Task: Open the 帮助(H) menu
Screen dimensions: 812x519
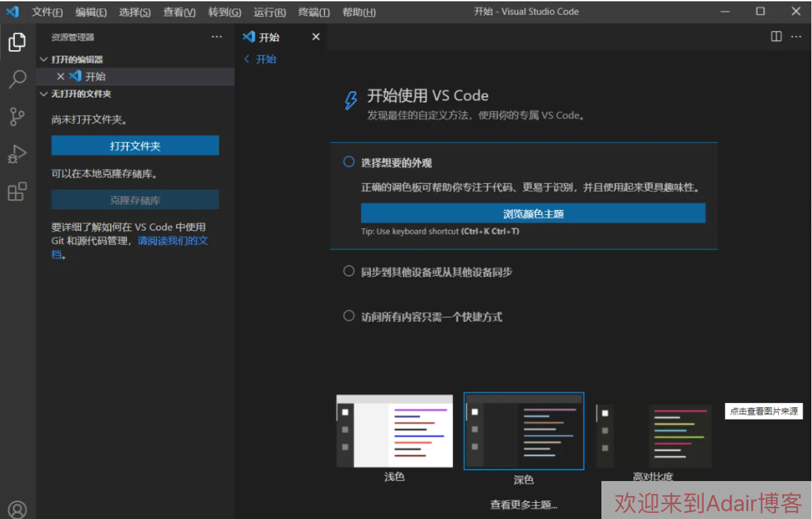Action: (x=359, y=12)
